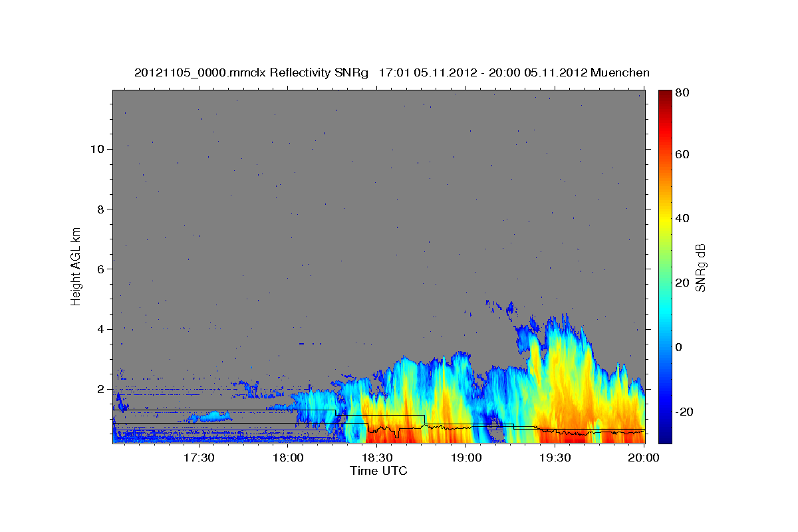Click the height tick label 10
The height and width of the screenshot is (532, 798).
[x=98, y=149]
